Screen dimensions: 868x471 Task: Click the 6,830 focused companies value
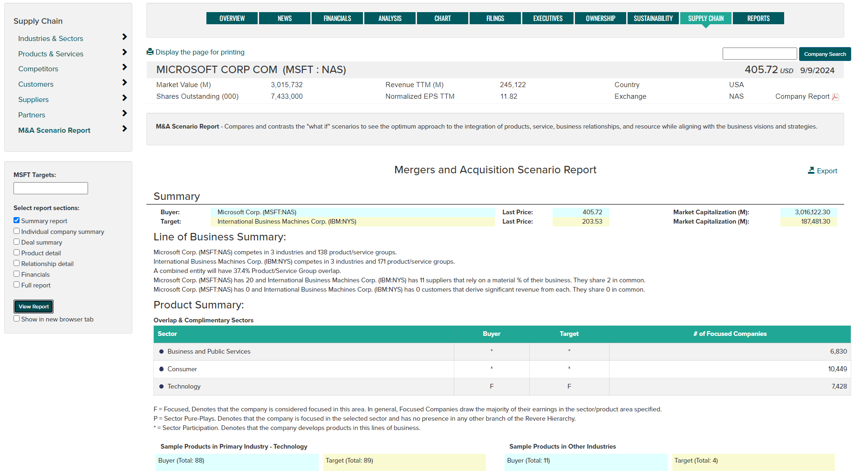pyautogui.click(x=838, y=351)
